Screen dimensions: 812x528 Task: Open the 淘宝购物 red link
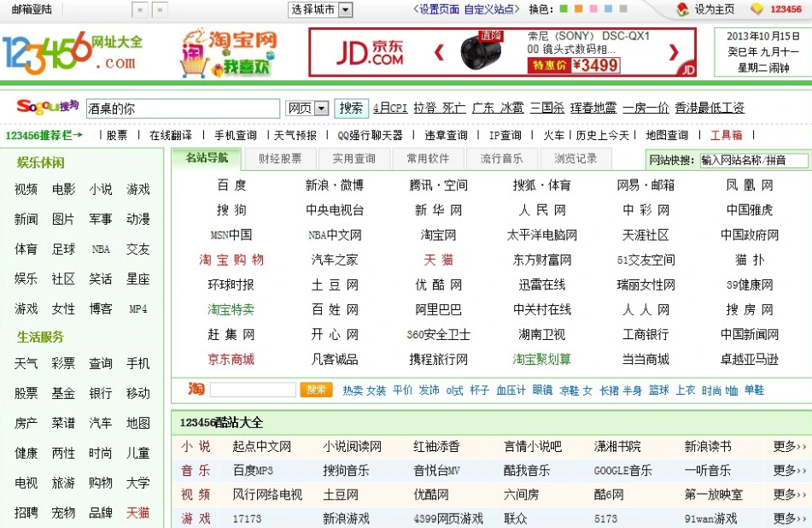pos(231,260)
